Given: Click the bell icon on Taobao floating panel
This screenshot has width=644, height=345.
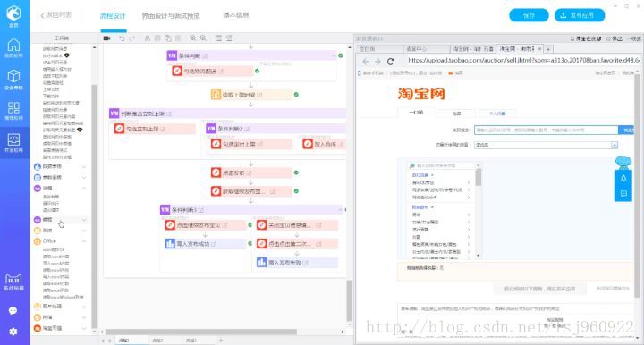Looking at the screenshot, I should [x=623, y=178].
